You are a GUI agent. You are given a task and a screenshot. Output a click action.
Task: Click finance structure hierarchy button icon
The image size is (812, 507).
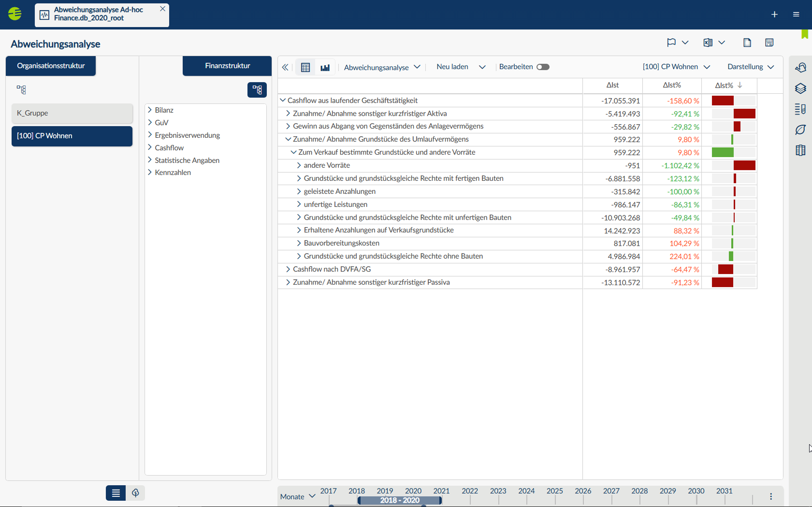(257, 90)
